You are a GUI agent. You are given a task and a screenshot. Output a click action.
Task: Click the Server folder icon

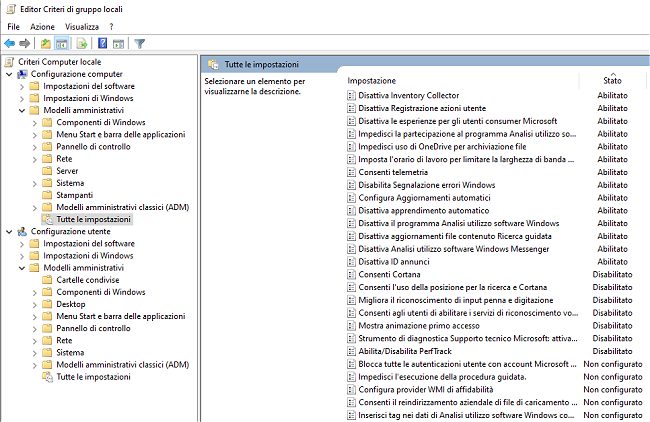(x=48, y=171)
